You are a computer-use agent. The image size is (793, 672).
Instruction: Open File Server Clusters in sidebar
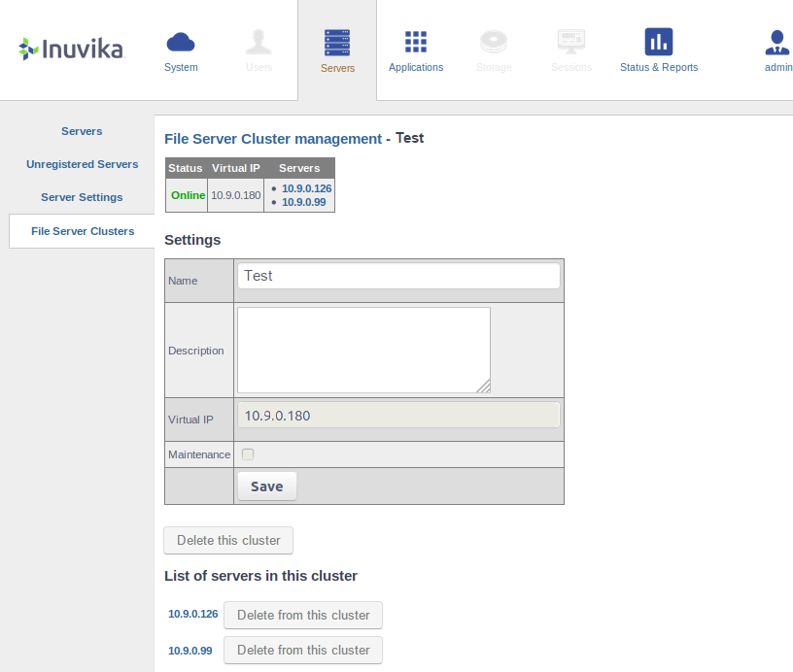coord(83,231)
